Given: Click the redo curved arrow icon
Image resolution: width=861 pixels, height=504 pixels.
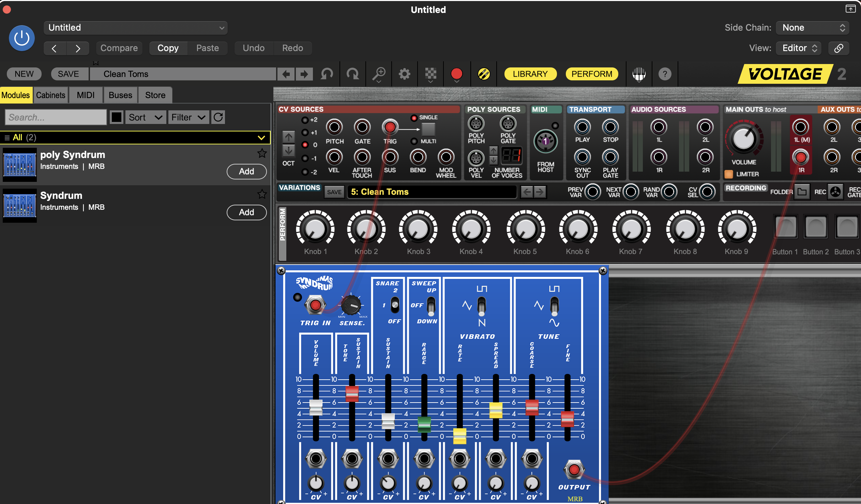Looking at the screenshot, I should [x=352, y=74].
